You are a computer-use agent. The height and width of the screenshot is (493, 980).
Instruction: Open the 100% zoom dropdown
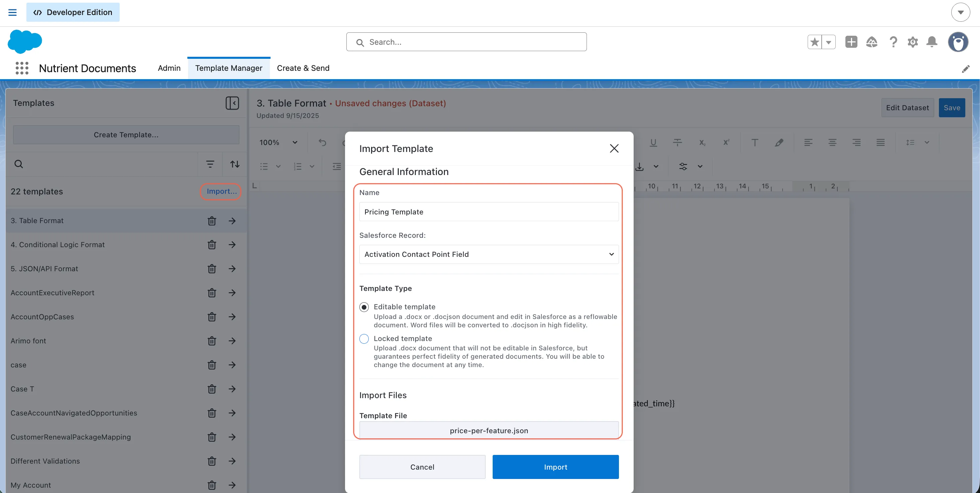[278, 143]
